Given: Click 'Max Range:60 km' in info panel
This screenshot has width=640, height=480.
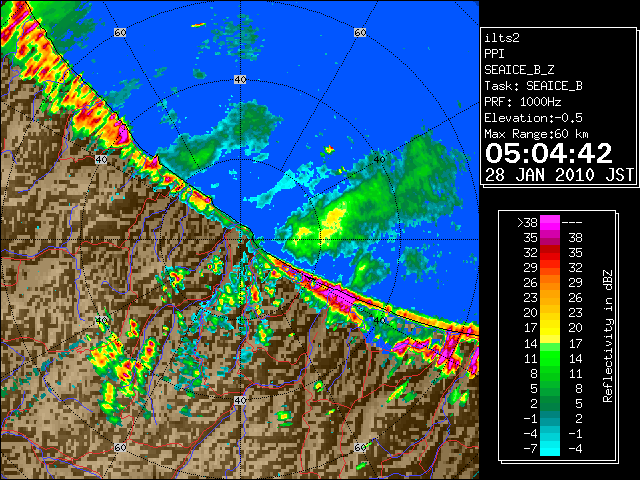Looking at the screenshot, I should click(x=536, y=134).
